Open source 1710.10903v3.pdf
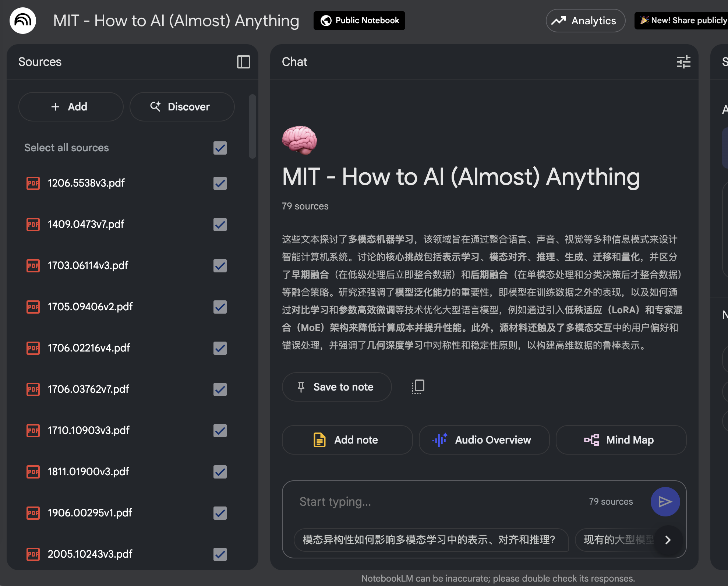Screen dimensions: 728x586 click(89, 430)
